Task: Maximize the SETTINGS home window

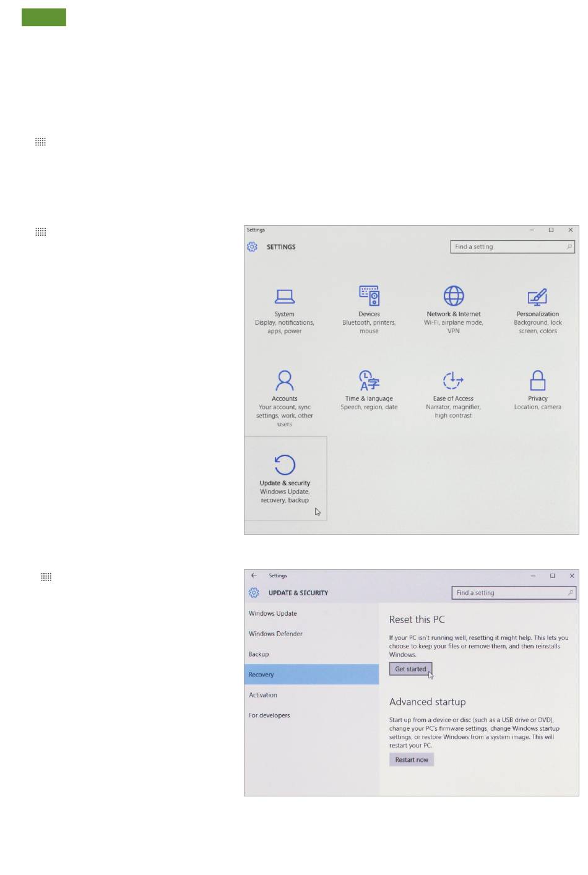Action: click(x=551, y=230)
